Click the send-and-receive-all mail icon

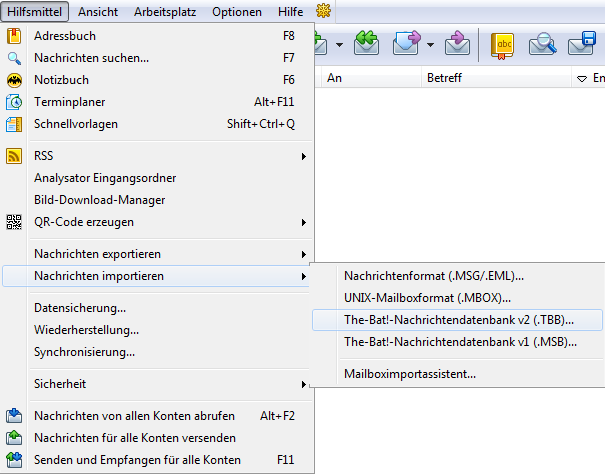(14, 460)
